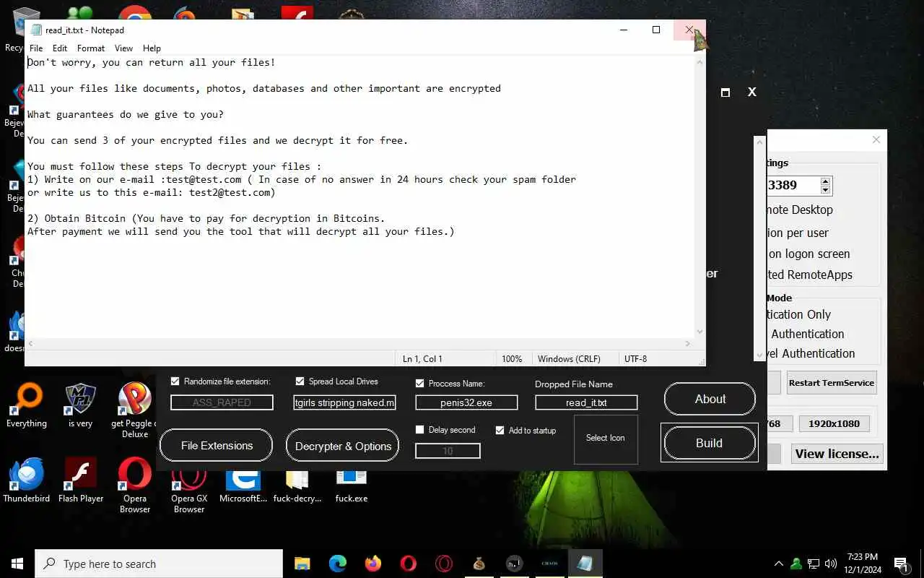The image size is (924, 578).
Task: Click Restart TermService in the RDP window
Action: (x=831, y=383)
